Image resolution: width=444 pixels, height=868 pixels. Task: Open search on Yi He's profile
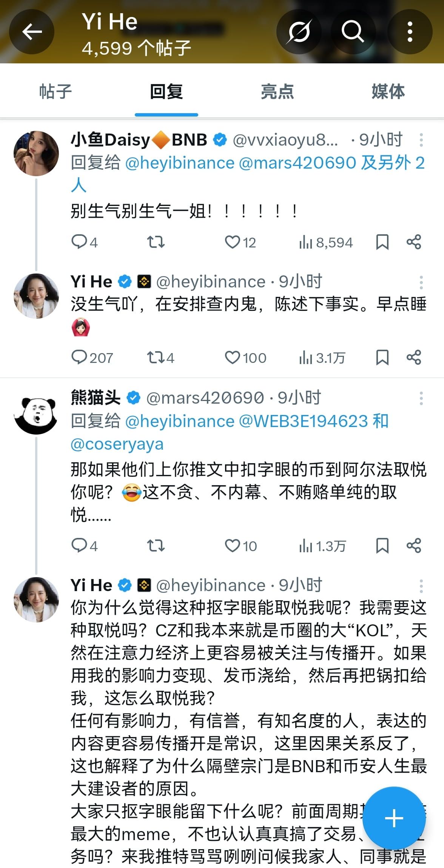tap(353, 32)
